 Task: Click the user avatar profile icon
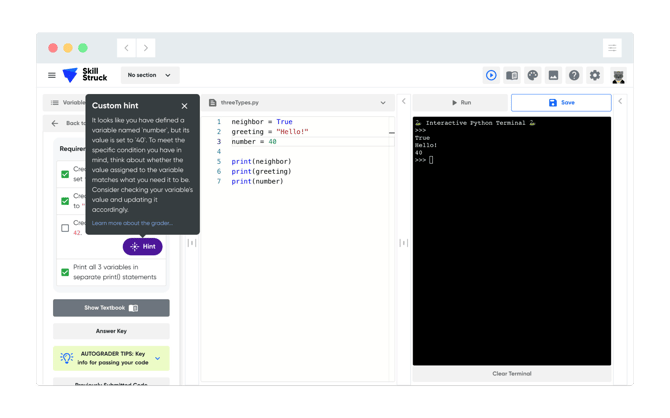(x=618, y=76)
